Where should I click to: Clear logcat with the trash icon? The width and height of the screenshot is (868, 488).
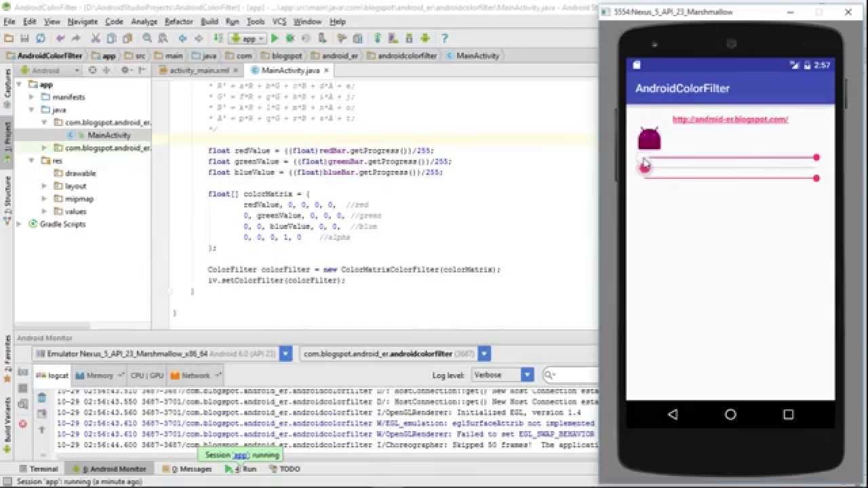coord(41,397)
